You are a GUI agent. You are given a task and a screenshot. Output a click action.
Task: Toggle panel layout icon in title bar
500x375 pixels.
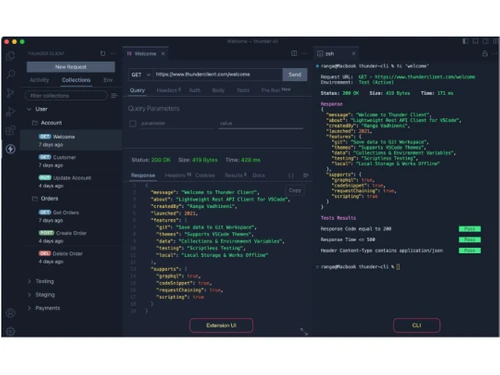pyautogui.click(x=476, y=41)
